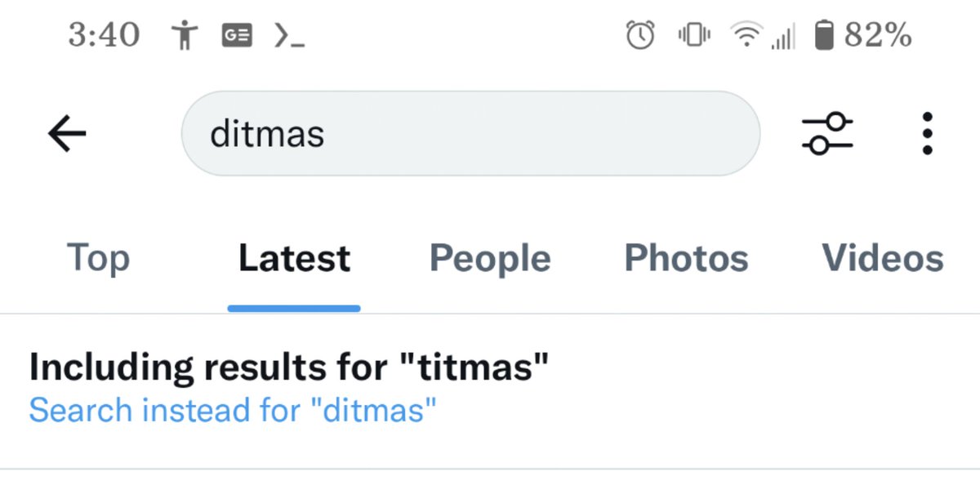Open the Photos tab

pyautogui.click(x=686, y=258)
